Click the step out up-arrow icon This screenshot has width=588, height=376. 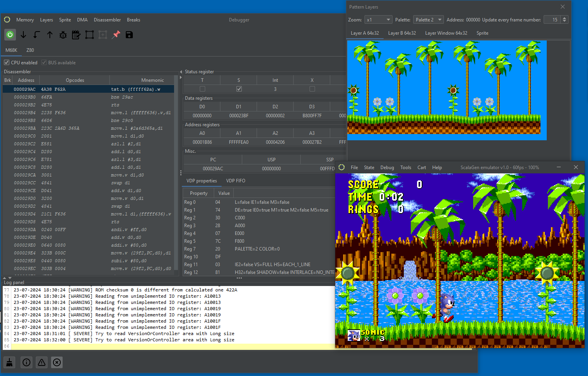tap(50, 35)
